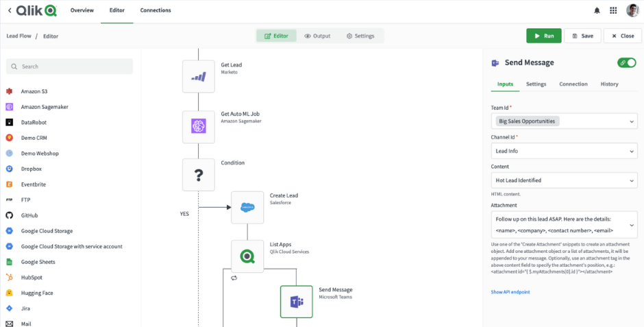Screen dimensions: 644x327
Task: Toggle the Send Message block switch
Action: 627,62
